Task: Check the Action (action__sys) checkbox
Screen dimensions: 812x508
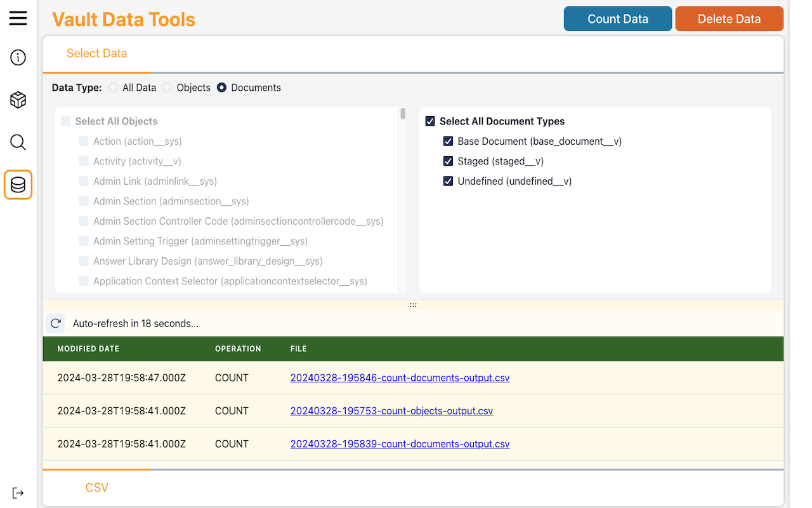Action: coord(84,141)
